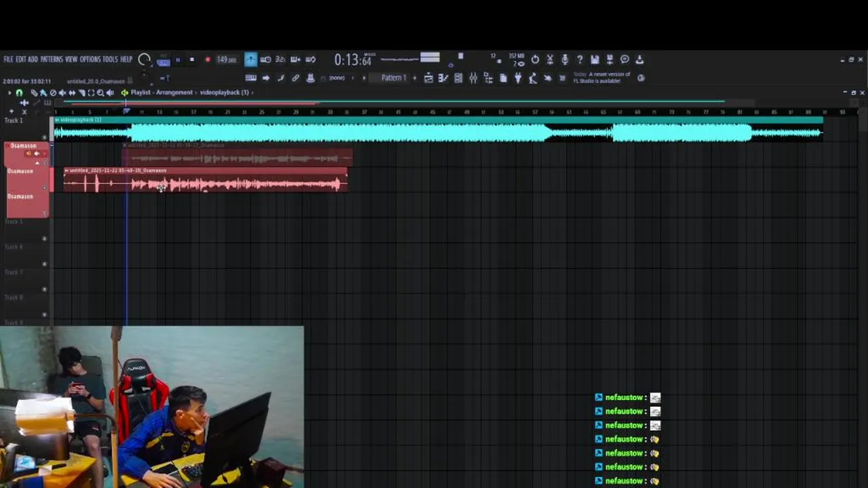This screenshot has height=488, width=868.
Task: Click the note/clip brush icon
Action: pos(281,78)
